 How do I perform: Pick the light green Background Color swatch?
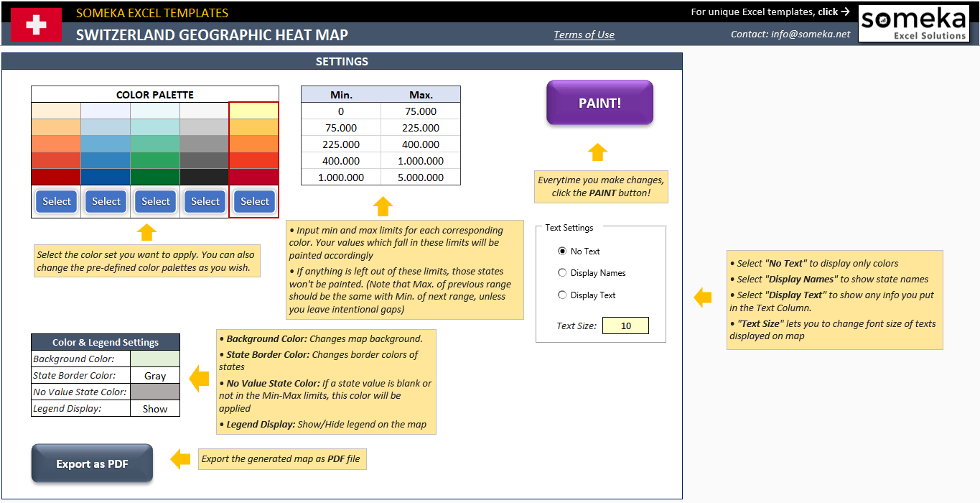(x=155, y=359)
